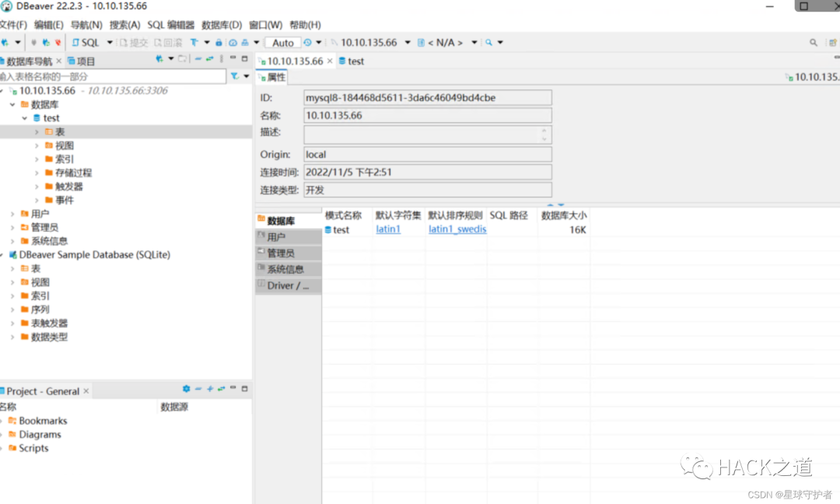Collapse the 数据库 folder node
The image size is (840, 504).
point(12,104)
